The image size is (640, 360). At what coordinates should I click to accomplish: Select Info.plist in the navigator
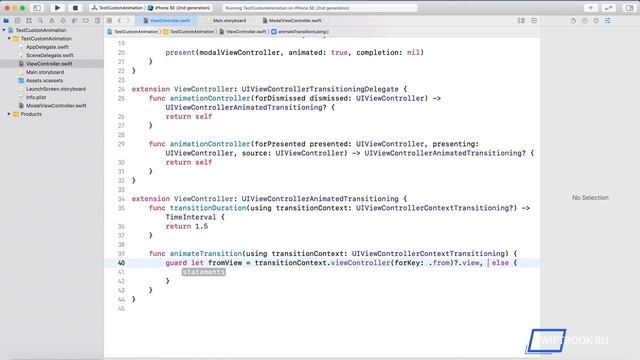point(36,97)
